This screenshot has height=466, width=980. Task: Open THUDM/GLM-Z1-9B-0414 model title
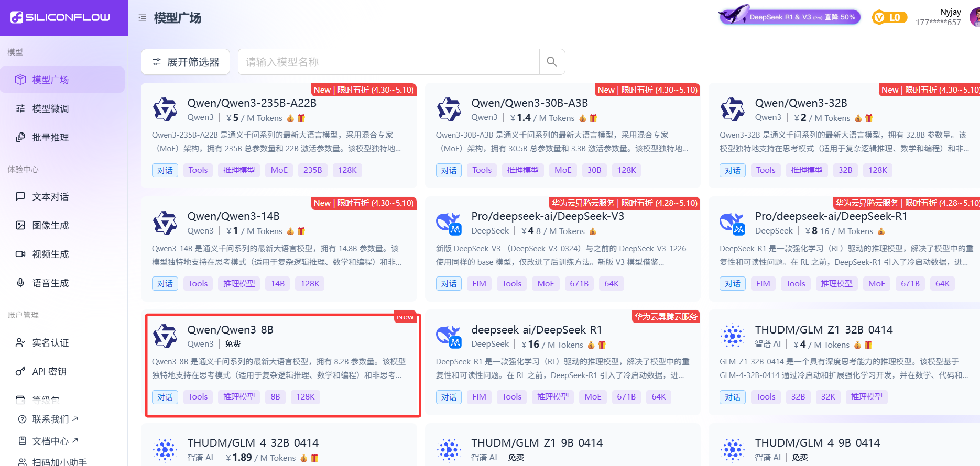pos(537,443)
